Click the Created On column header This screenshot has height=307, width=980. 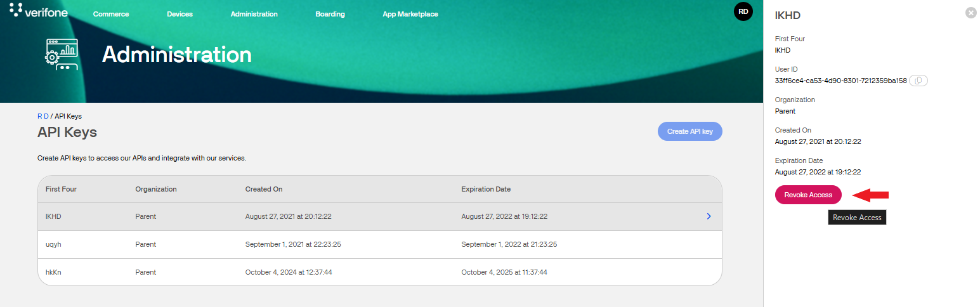coord(263,189)
